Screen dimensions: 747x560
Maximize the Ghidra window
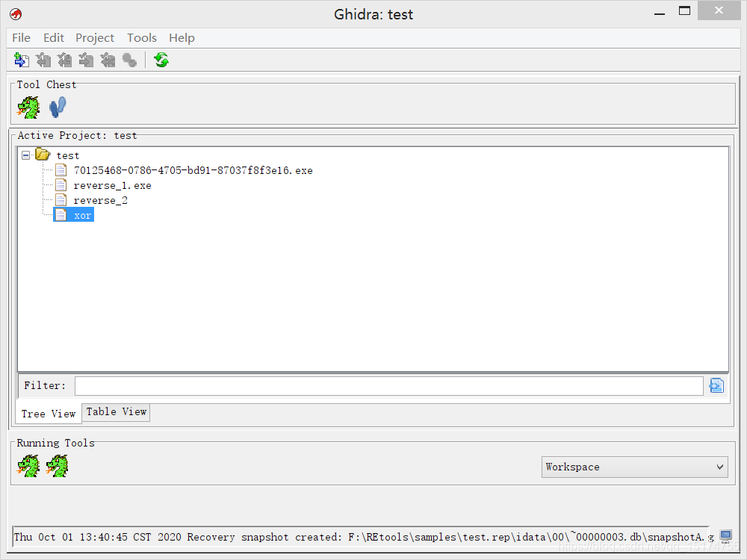(684, 11)
